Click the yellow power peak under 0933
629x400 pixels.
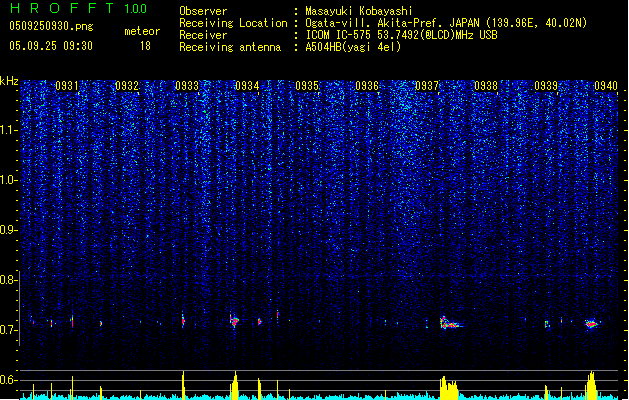[x=183, y=385]
